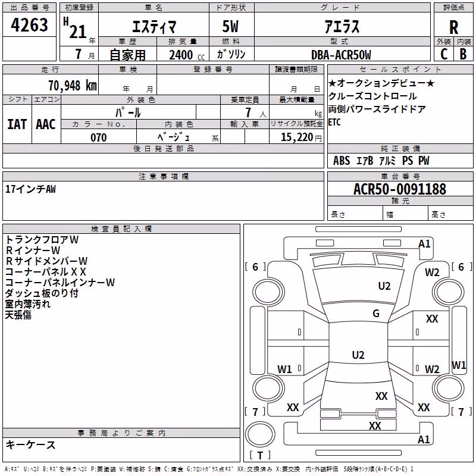Click the W1 mark on right side sill
476x476 pixels.
tap(459, 365)
